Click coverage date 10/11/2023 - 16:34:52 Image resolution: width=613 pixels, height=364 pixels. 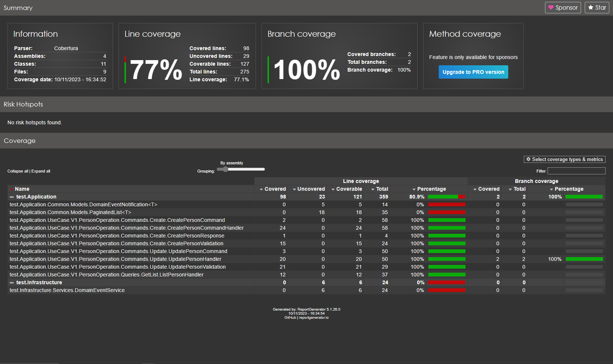[80, 79]
